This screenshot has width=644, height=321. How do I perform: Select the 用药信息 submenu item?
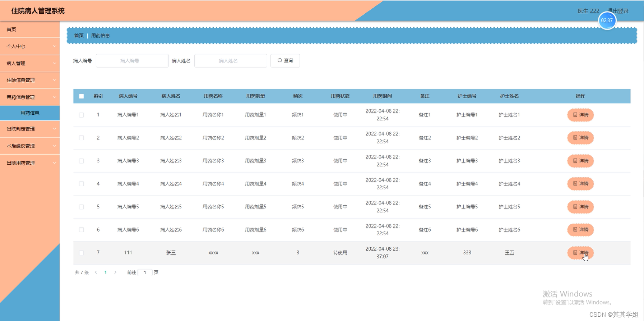pyautogui.click(x=30, y=113)
